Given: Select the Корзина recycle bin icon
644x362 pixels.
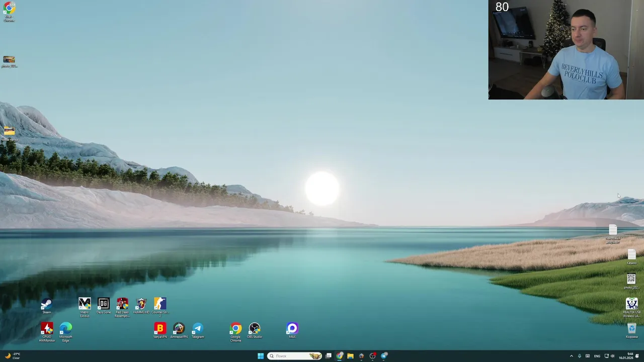Looking at the screenshot, I should tap(631, 331).
